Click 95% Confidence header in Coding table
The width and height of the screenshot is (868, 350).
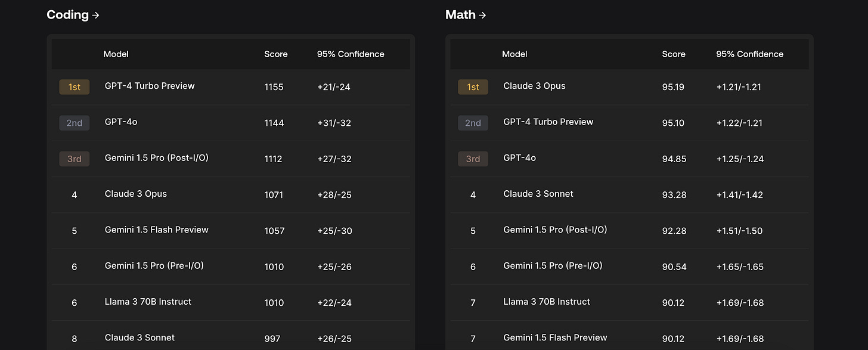[351, 54]
